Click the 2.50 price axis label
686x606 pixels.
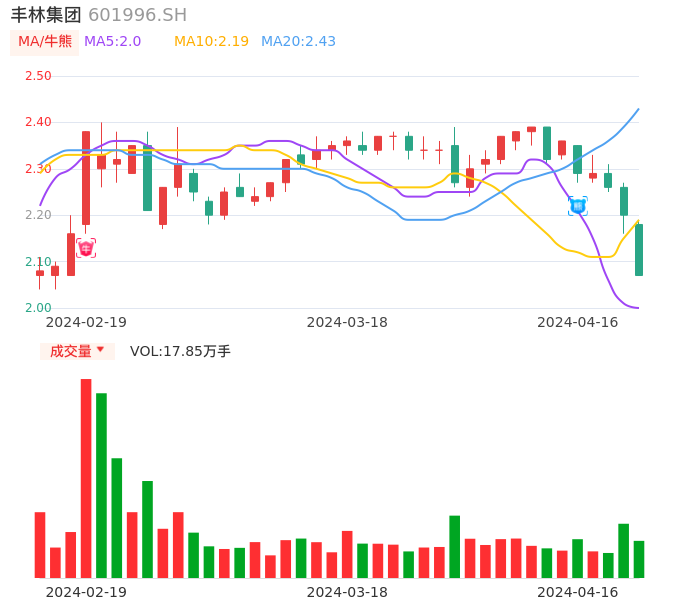[x=38, y=76]
